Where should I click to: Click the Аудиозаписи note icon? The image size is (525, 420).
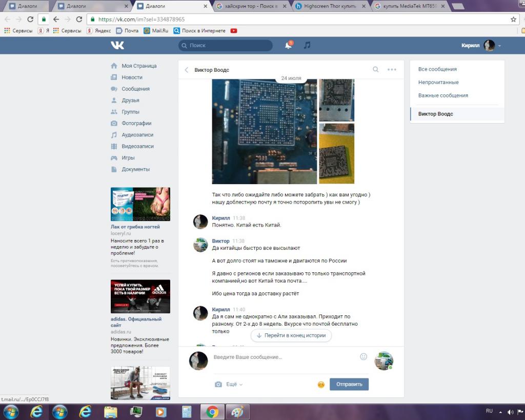(114, 135)
